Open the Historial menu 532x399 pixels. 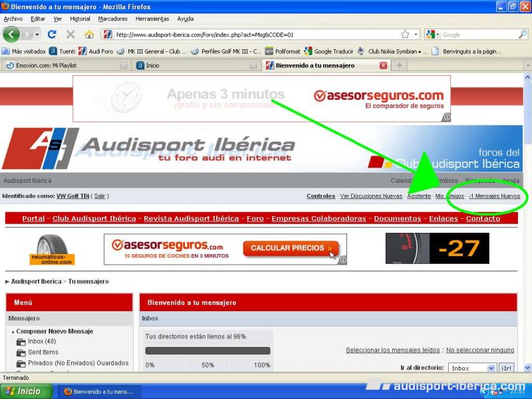(80, 19)
